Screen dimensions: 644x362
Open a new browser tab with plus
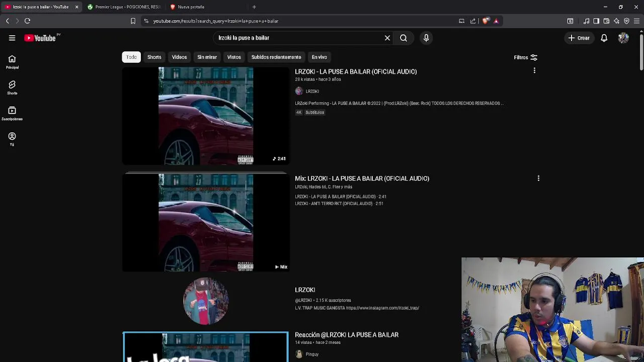click(x=254, y=7)
